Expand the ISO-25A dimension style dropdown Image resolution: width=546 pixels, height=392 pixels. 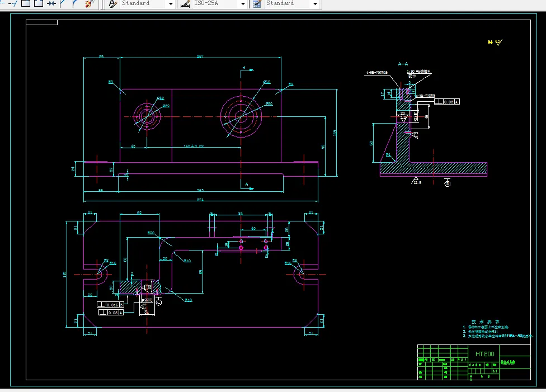(243, 4)
